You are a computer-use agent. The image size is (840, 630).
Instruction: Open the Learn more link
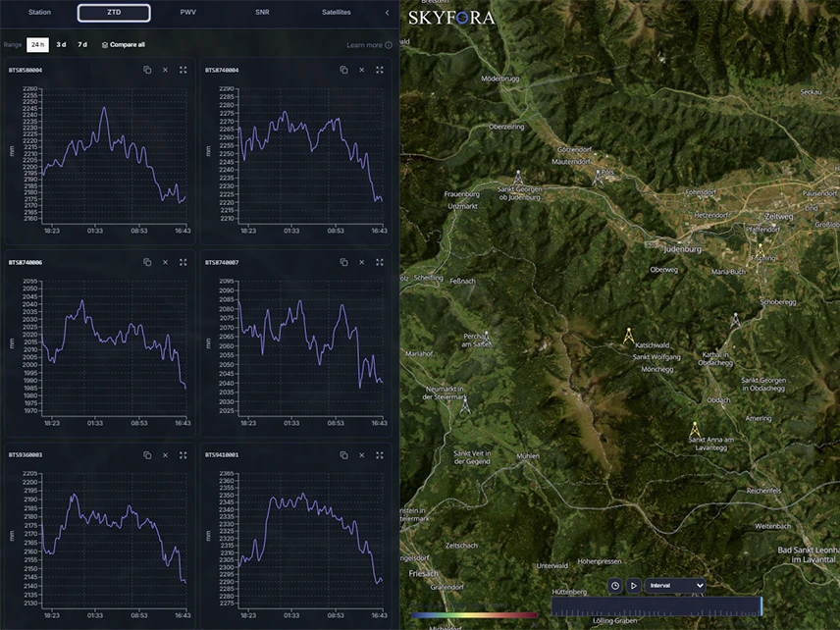pos(369,45)
